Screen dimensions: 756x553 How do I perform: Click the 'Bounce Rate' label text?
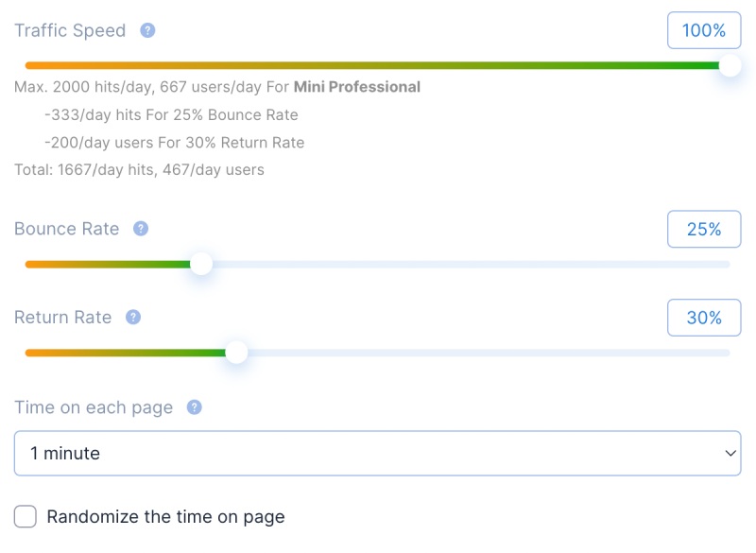(x=66, y=229)
